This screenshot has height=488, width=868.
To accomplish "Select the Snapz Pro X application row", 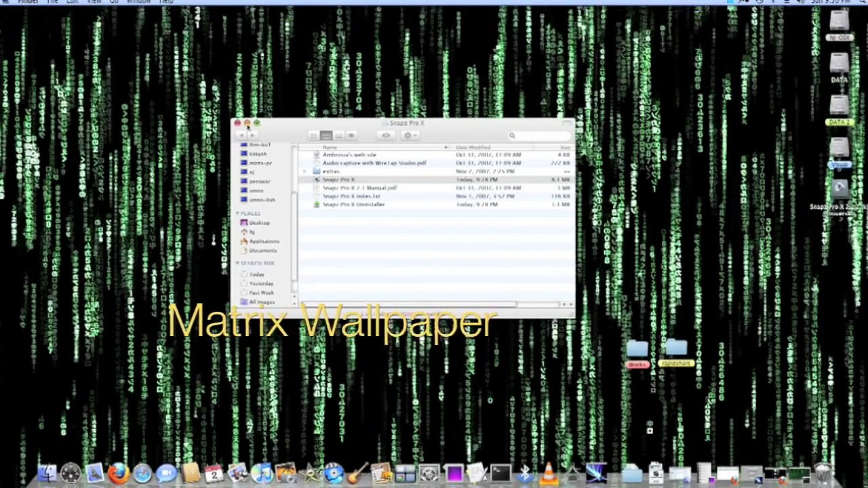I will pyautogui.click(x=436, y=180).
